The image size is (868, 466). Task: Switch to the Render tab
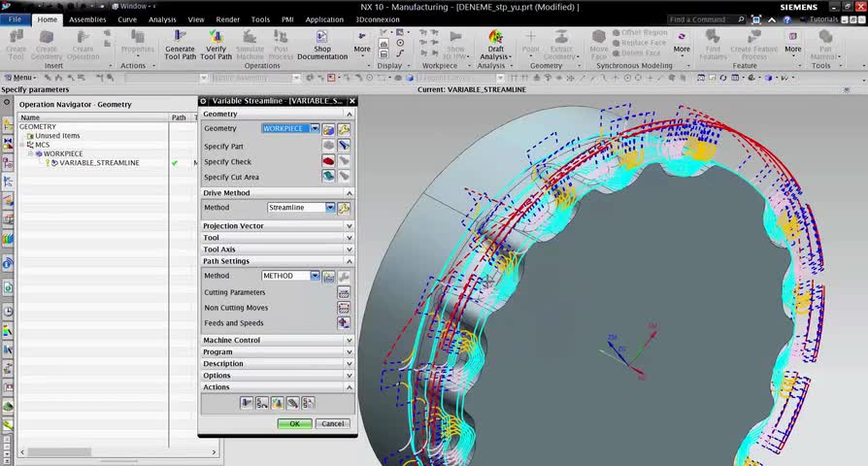227,19
